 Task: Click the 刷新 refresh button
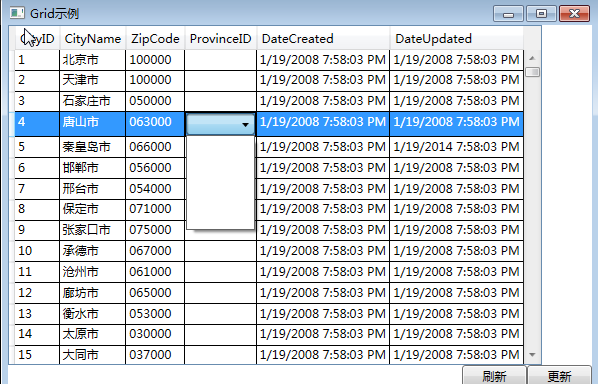(x=494, y=376)
